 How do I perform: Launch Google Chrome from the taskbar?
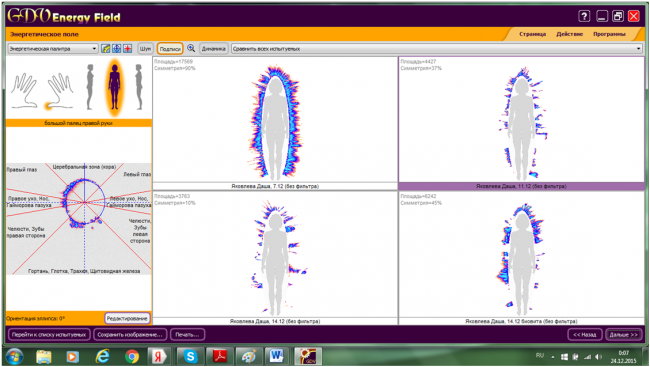132,356
